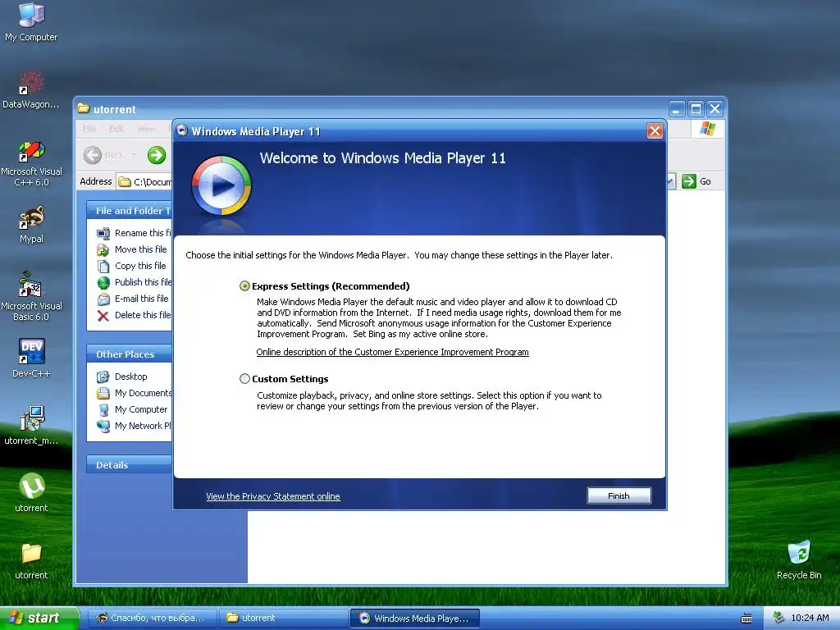Open My Computer desktop icon
The image size is (840, 630).
point(31,22)
